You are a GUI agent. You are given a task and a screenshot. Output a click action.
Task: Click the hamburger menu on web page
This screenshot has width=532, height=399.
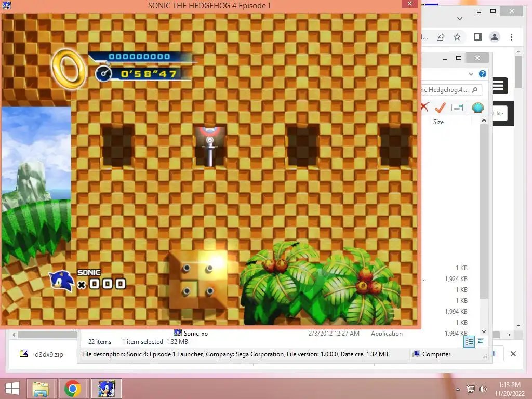coord(498,86)
